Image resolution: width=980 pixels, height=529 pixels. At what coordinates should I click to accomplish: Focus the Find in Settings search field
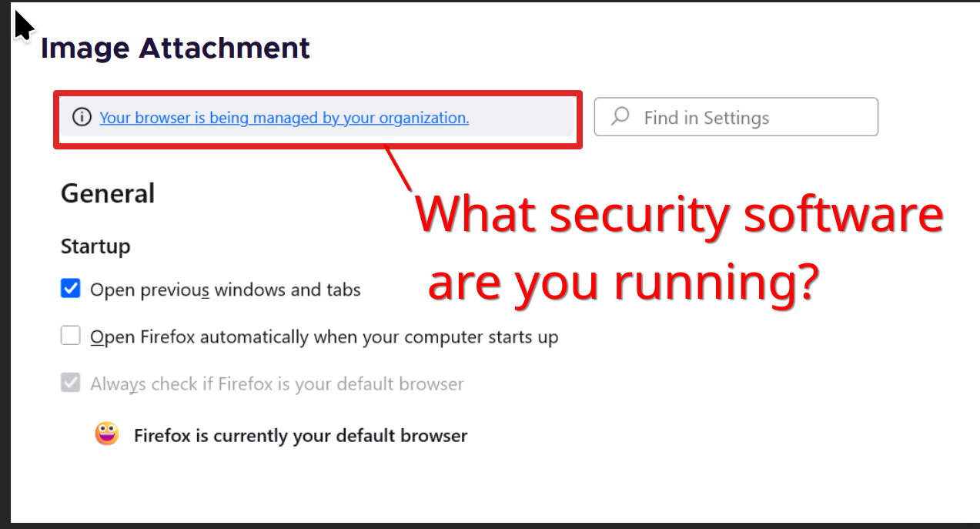(x=747, y=118)
